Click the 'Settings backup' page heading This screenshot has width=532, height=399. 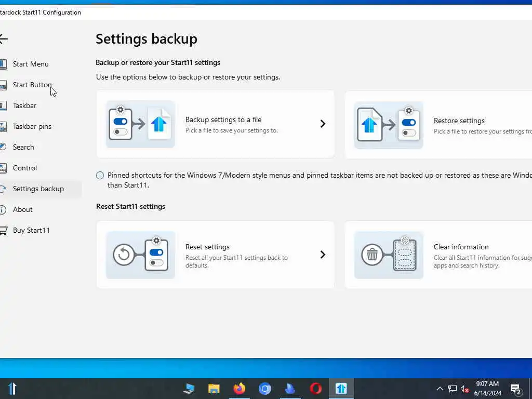click(146, 38)
